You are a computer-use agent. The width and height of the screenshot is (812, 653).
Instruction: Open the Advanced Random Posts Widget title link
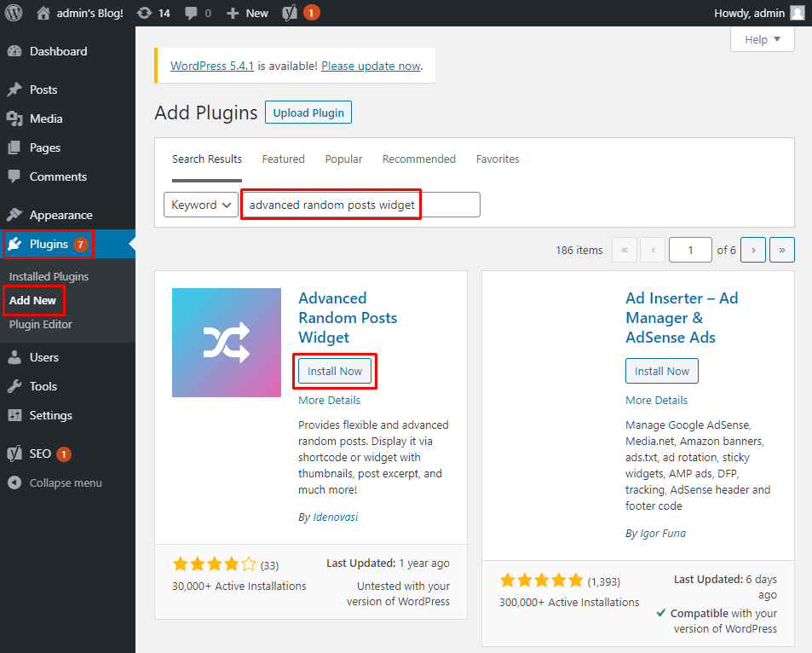pos(348,318)
